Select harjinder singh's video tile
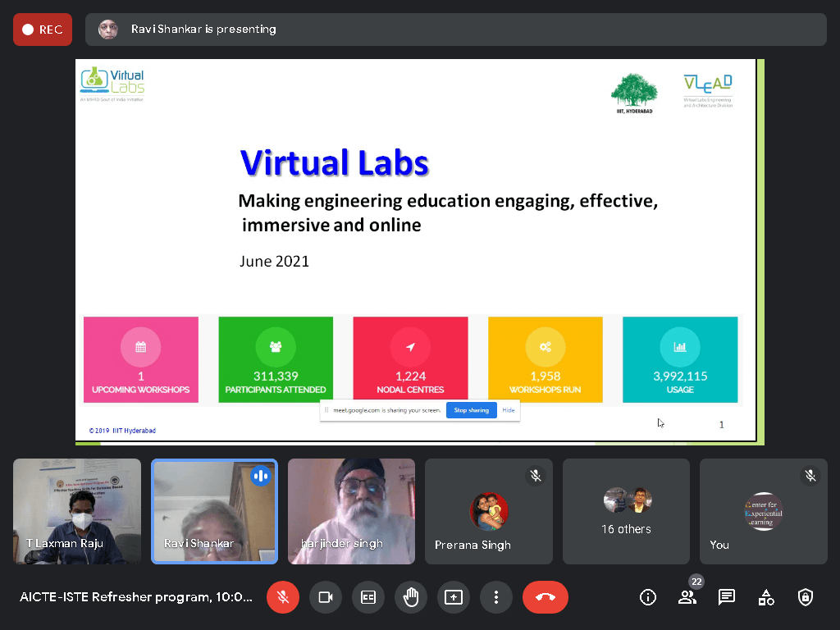The height and width of the screenshot is (630, 840). tap(351, 511)
